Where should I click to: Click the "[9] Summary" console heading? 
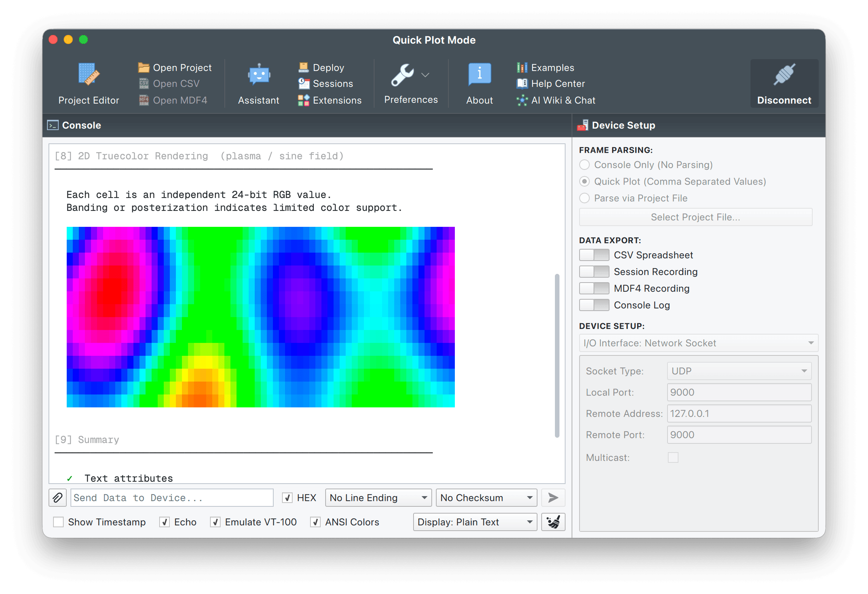click(87, 440)
